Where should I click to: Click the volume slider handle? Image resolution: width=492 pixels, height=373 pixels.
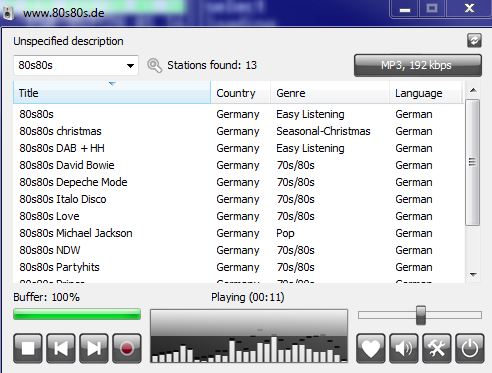[x=421, y=315]
